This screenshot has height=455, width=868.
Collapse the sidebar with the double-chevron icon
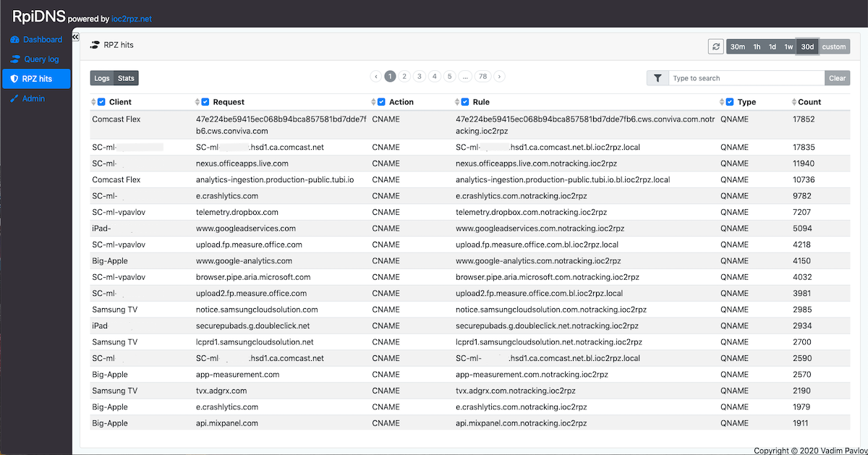[x=75, y=37]
